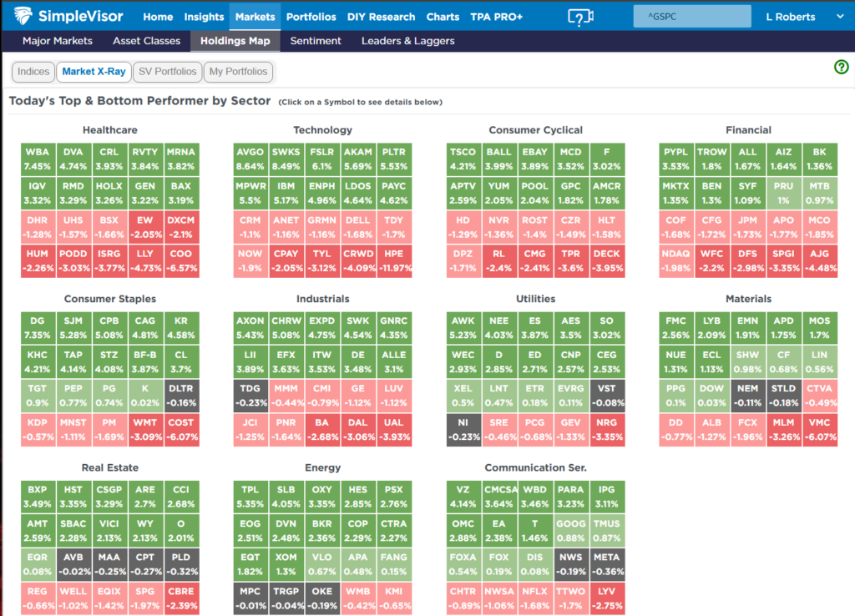Click the green question mark help icon
Screen dimensions: 855x616
tap(841, 67)
